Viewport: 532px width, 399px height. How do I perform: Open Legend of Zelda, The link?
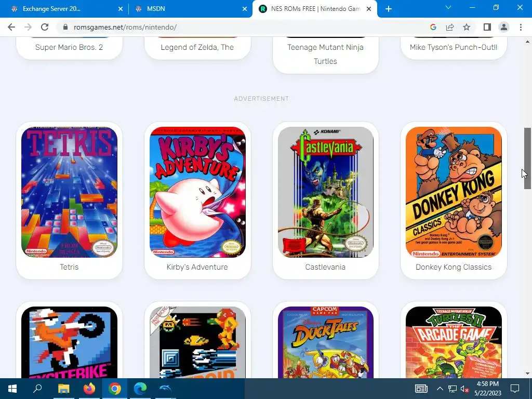tap(197, 47)
